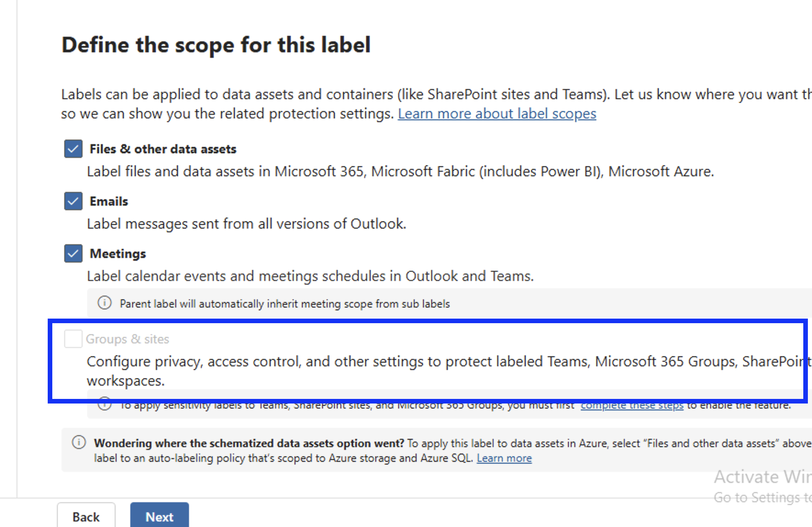Click the bold Emails heading

[x=108, y=201]
